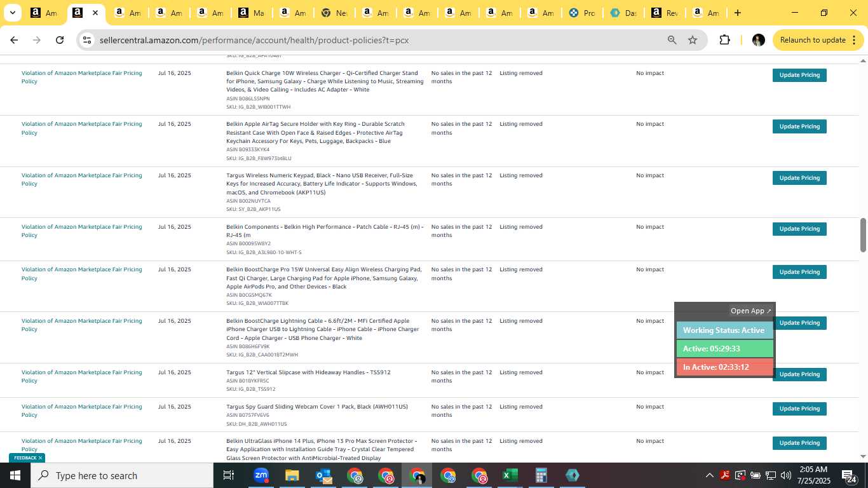Update pricing for Belkin Components Patch Cable
The height and width of the screenshot is (488, 868).
pyautogui.click(x=799, y=229)
